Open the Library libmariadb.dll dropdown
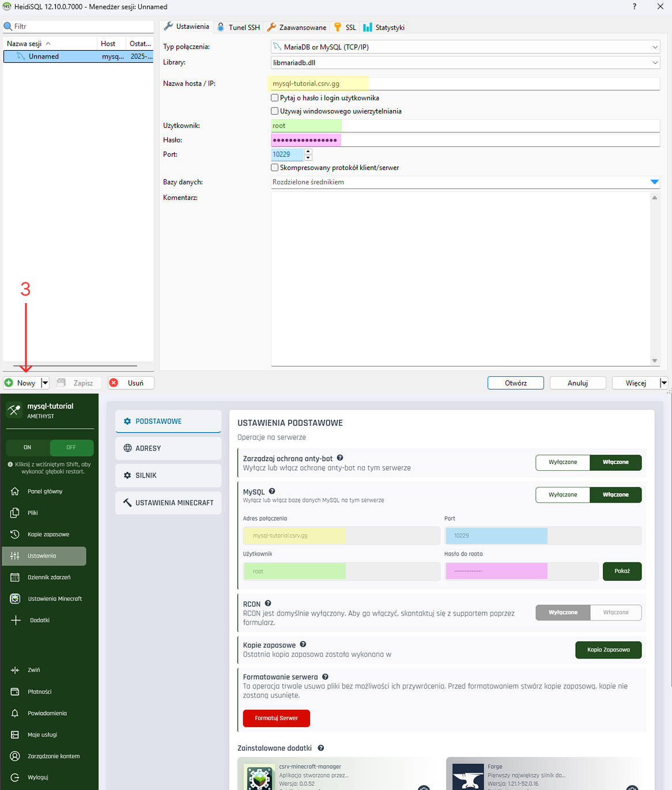 pyautogui.click(x=655, y=63)
